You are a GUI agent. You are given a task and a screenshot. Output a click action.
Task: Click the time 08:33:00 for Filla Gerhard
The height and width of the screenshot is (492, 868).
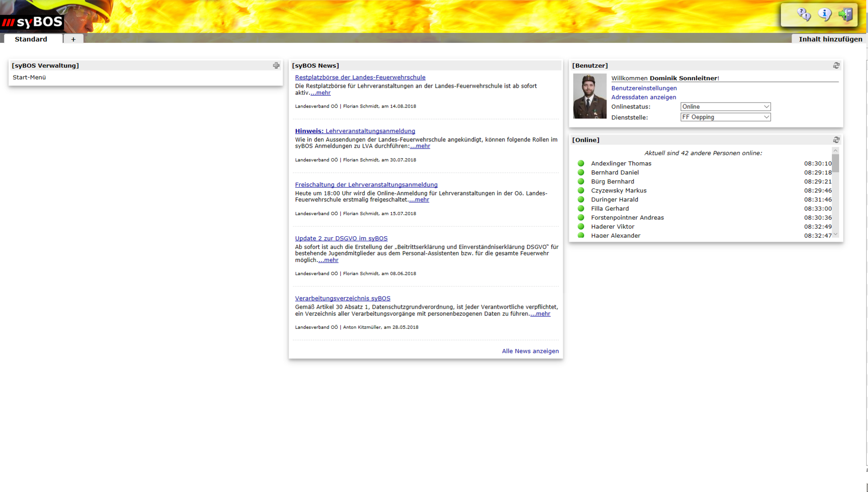click(x=817, y=209)
